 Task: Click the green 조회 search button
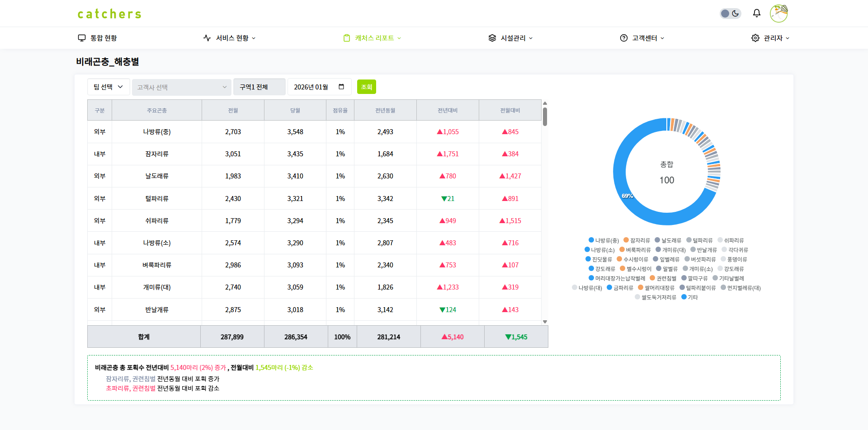(366, 86)
